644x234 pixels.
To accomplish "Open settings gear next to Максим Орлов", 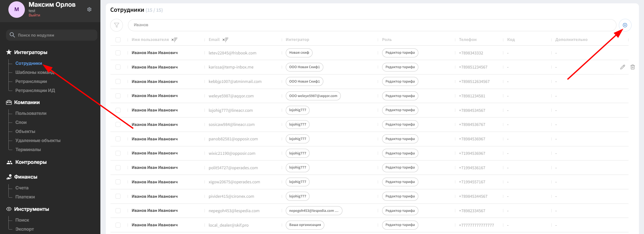I will (x=89, y=9).
